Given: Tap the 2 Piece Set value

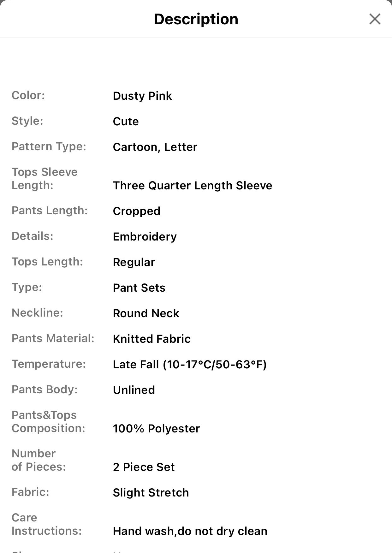Looking at the screenshot, I should point(144,467).
